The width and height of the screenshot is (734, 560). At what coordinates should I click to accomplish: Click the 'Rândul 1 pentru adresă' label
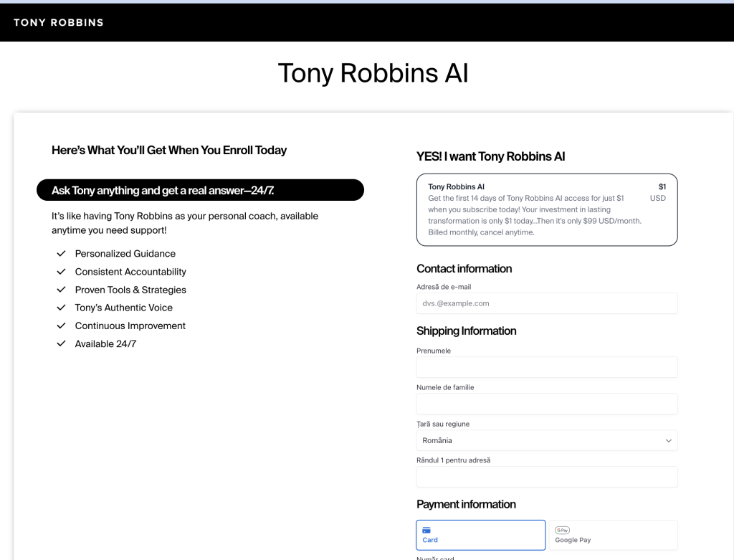tap(454, 460)
